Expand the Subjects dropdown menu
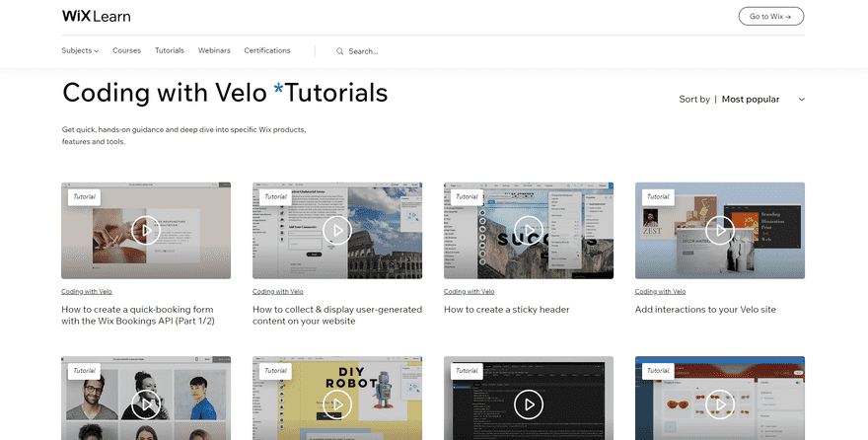The width and height of the screenshot is (868, 440). coord(80,50)
